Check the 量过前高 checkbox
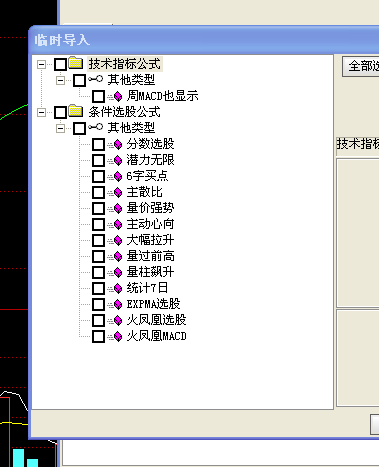379x467 pixels. (98, 256)
